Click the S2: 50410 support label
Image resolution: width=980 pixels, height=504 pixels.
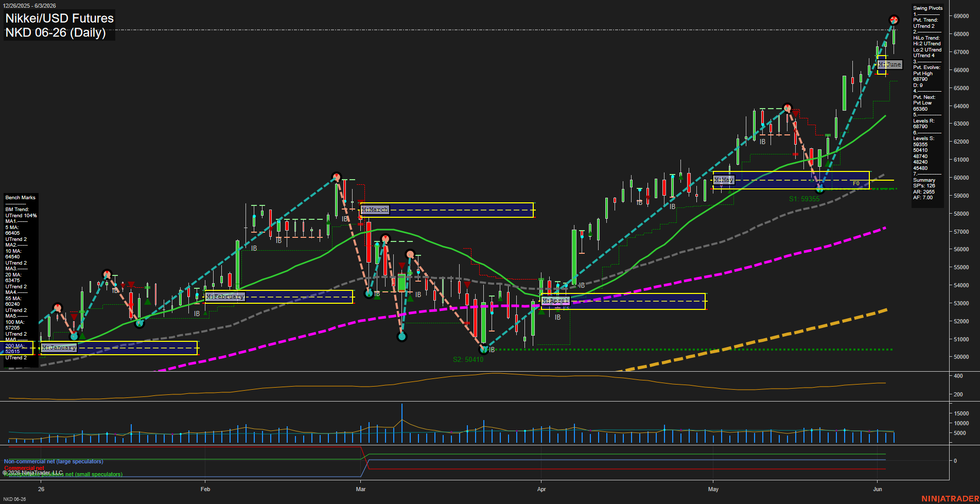(468, 359)
